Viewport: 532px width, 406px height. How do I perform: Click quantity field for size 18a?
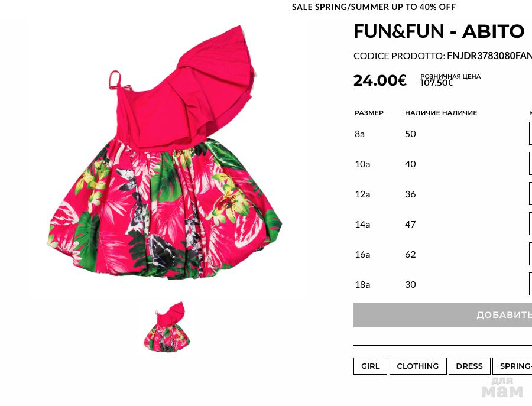pyautogui.click(x=530, y=284)
